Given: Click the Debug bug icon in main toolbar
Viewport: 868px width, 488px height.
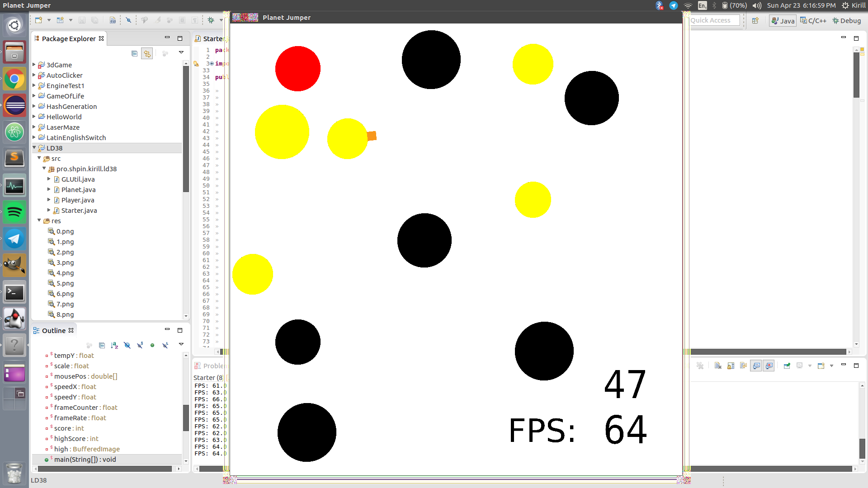Looking at the screenshot, I should [211, 20].
